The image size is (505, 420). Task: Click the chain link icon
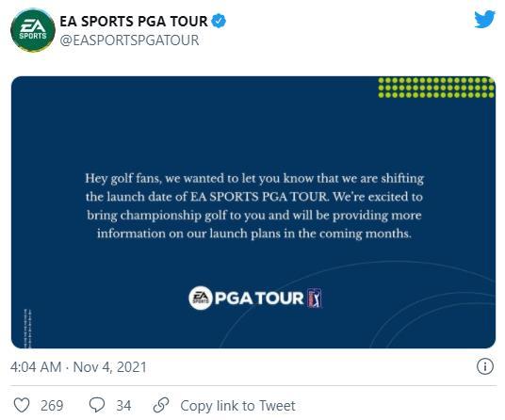[x=161, y=405]
